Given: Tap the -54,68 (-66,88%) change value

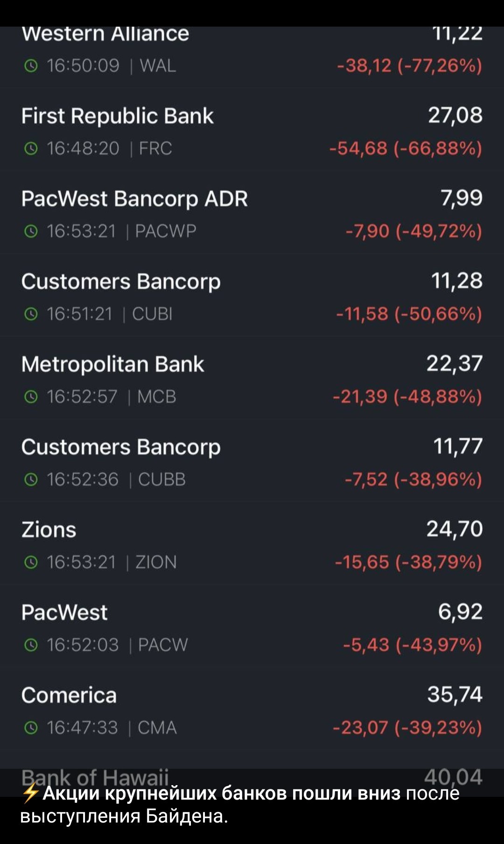Looking at the screenshot, I should pyautogui.click(x=406, y=149).
